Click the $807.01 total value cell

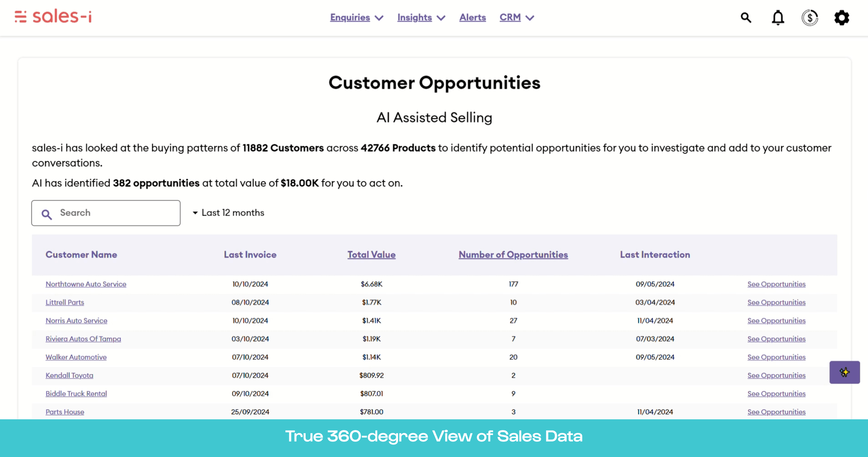[371, 393]
